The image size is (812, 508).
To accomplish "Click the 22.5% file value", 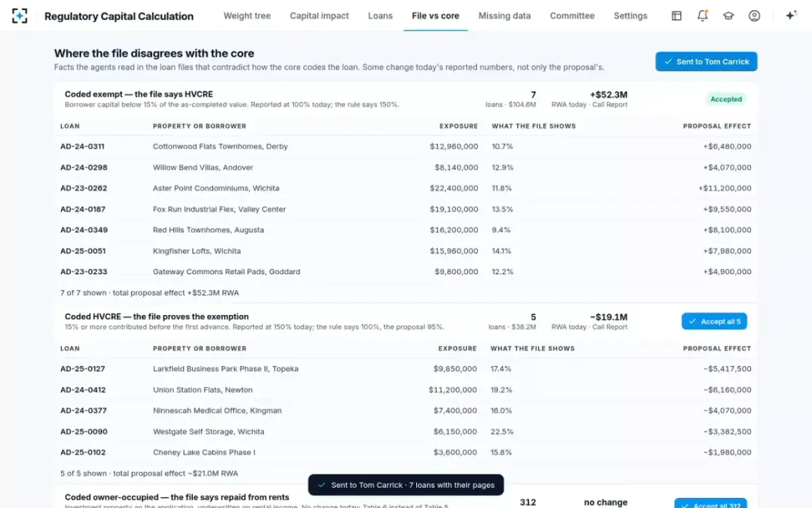I will pyautogui.click(x=502, y=431).
